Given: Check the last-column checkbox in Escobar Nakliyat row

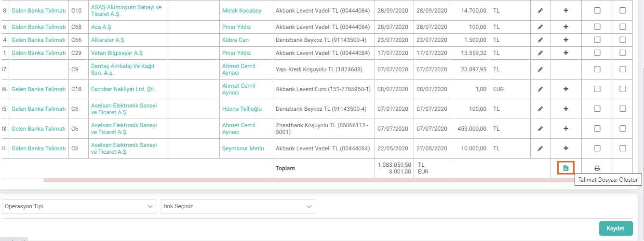Looking at the screenshot, I should pos(623,89).
